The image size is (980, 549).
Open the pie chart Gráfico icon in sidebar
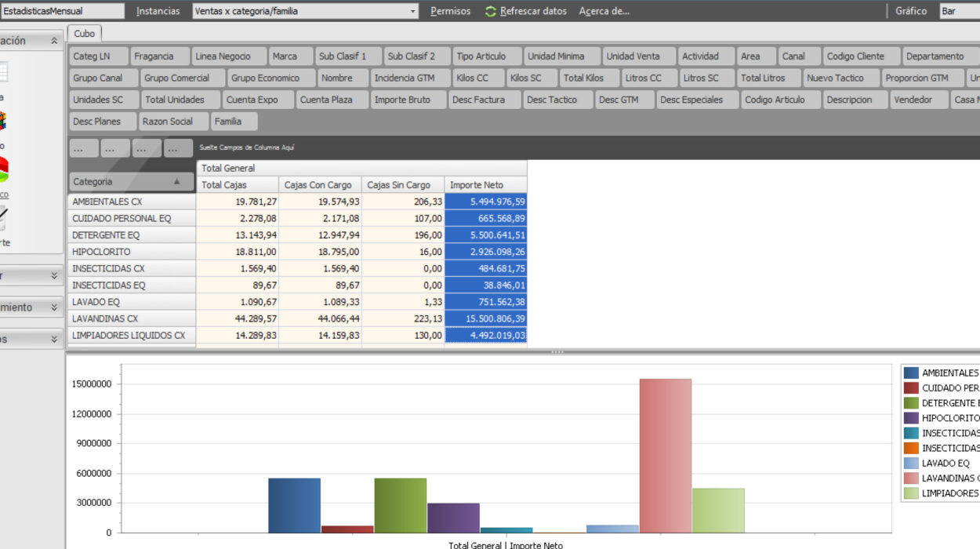4,169
